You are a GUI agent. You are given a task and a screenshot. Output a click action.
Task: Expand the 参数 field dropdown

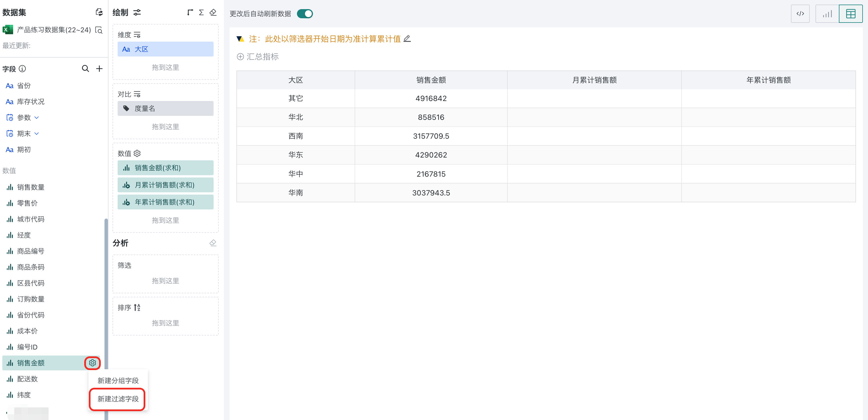click(37, 118)
